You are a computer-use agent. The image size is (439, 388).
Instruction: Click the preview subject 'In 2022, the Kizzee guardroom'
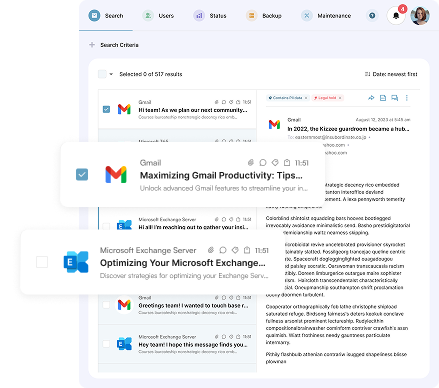tap(348, 129)
